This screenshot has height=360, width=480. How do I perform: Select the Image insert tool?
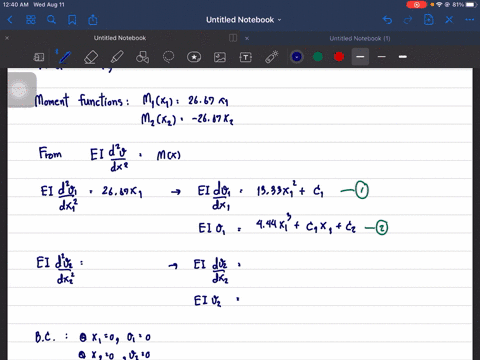[x=220, y=57]
